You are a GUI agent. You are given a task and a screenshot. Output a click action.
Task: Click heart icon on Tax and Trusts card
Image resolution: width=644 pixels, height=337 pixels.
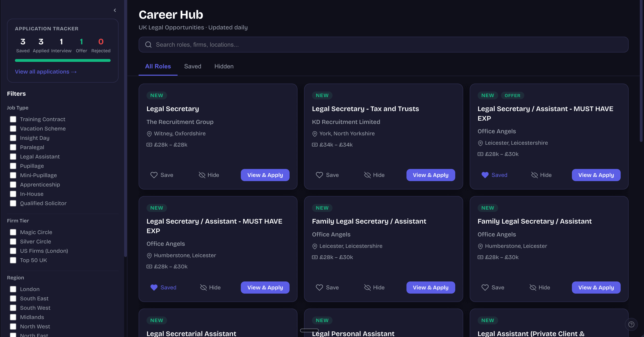pos(319,175)
